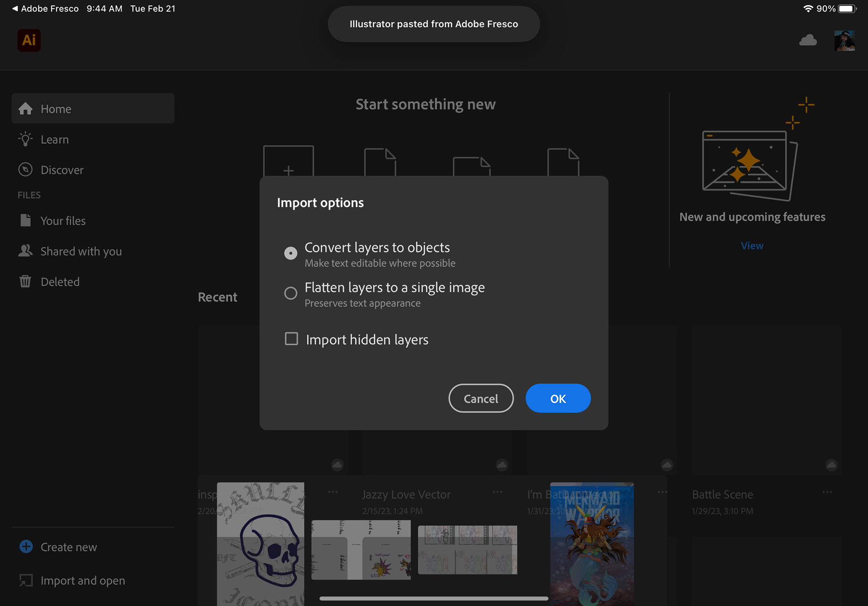Cancel the Import options dialog
The width and height of the screenshot is (868, 606).
click(481, 398)
